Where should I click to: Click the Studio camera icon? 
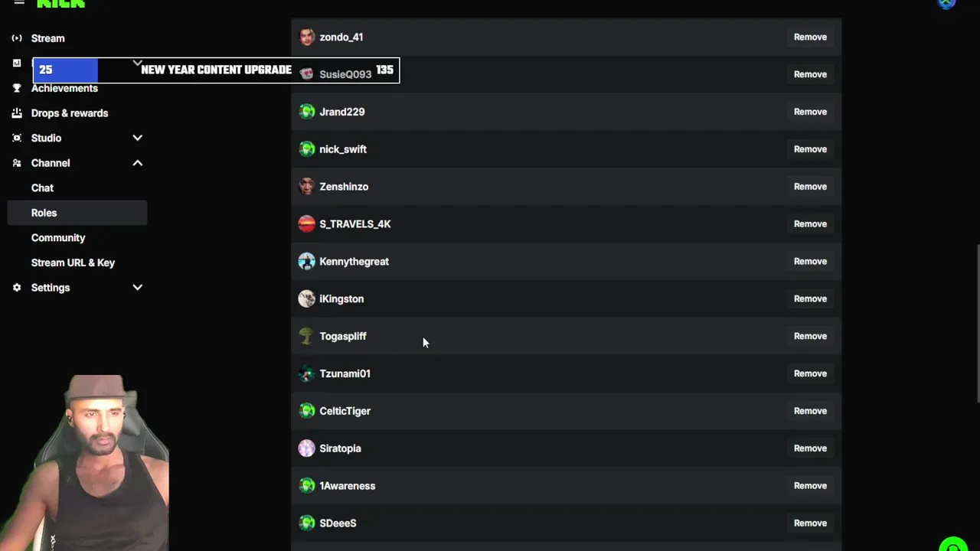click(x=17, y=139)
